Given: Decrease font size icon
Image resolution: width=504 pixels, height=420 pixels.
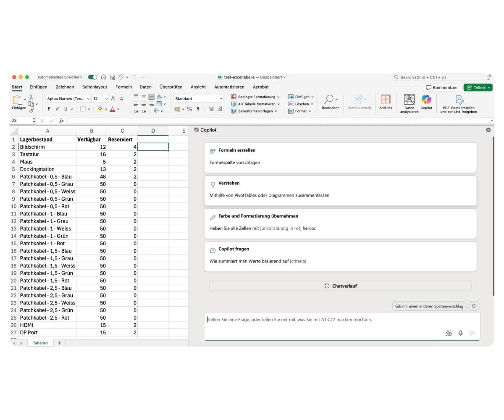Looking at the screenshot, I should click(122, 99).
